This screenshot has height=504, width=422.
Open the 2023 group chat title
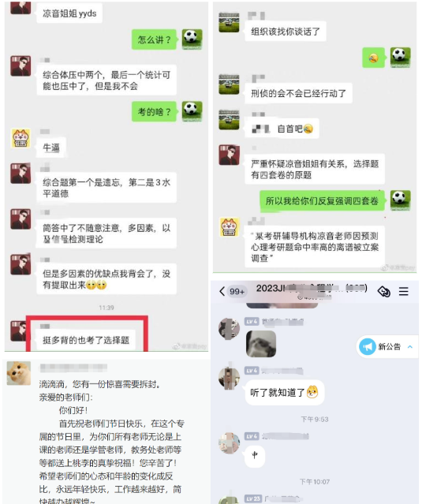click(311, 289)
